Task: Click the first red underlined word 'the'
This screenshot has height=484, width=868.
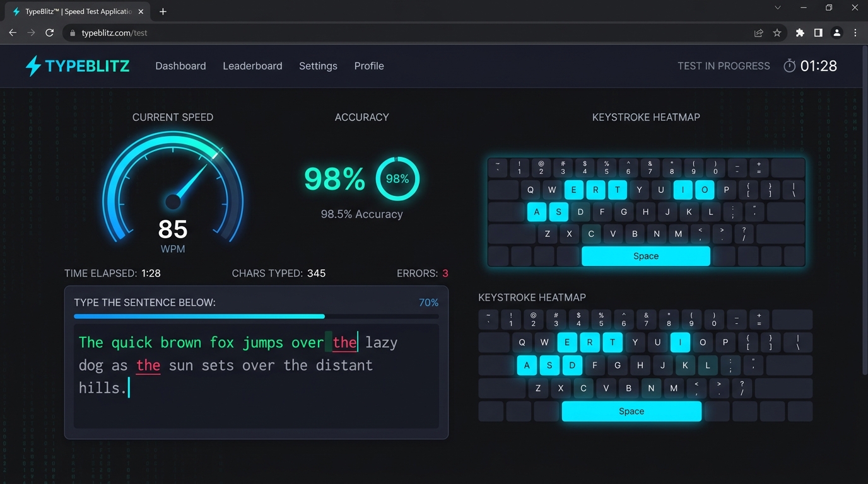Action: 344,343
